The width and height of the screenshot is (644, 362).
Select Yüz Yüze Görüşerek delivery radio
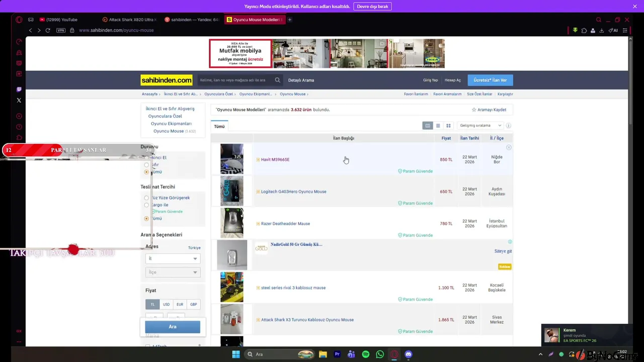(146, 198)
